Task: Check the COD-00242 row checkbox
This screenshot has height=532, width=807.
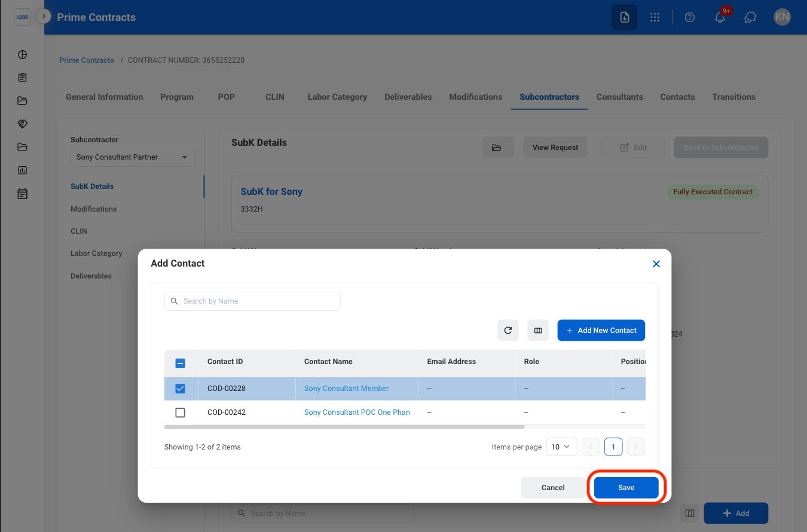Action: coord(181,412)
